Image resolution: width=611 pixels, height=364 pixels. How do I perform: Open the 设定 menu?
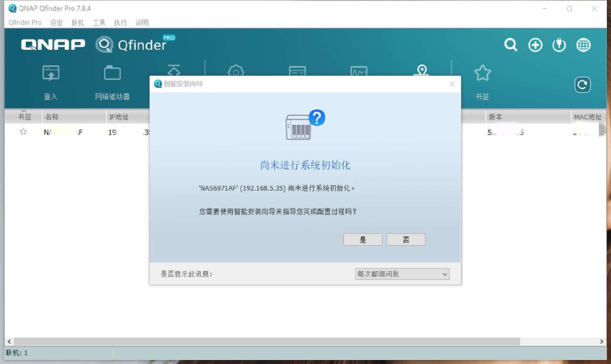tap(56, 23)
